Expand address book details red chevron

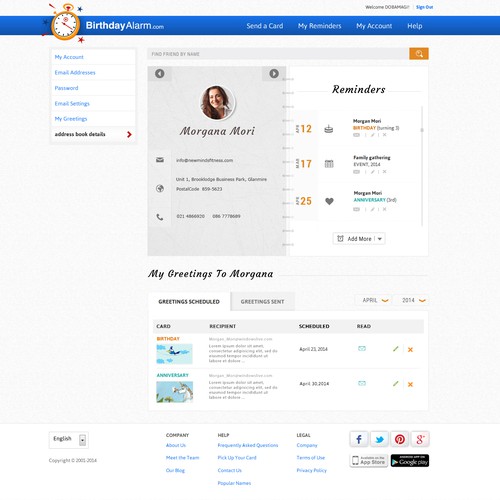(129, 134)
